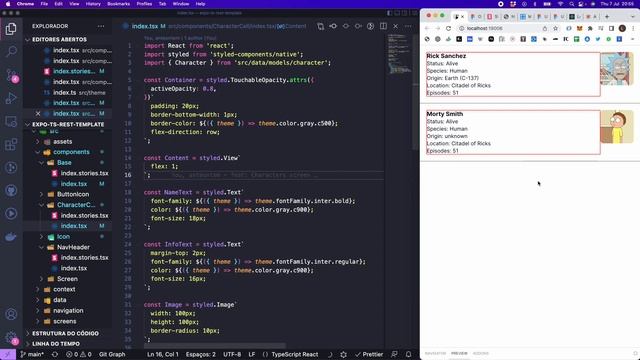Expand the navigation folder
The width and height of the screenshot is (640, 360).
pos(68,311)
